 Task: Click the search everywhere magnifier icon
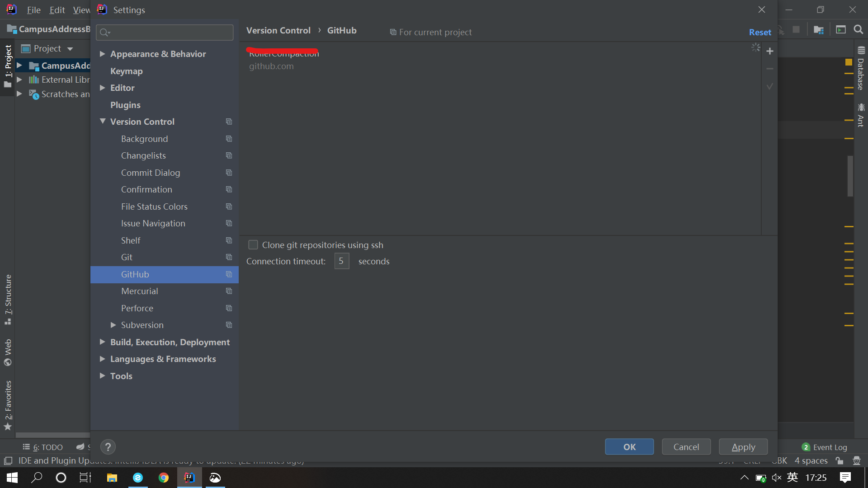[859, 29]
